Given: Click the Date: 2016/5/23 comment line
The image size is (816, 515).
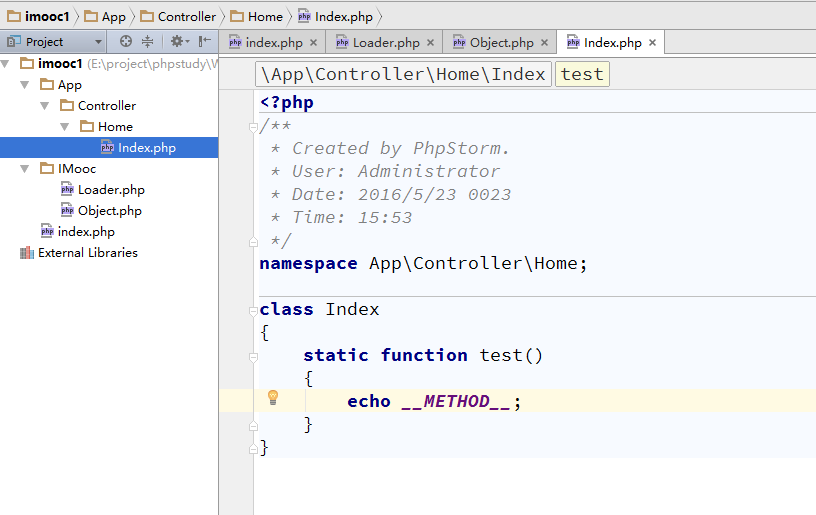Looking at the screenshot, I should 391,195.
